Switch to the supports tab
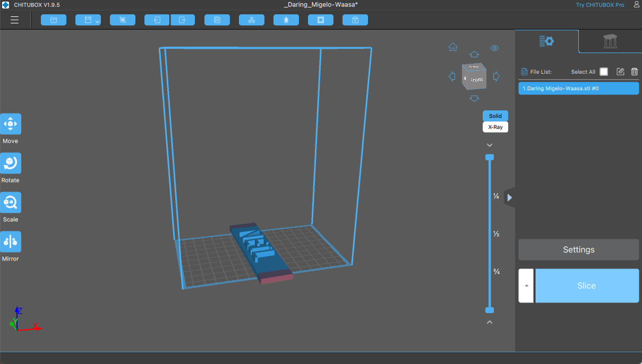 coord(610,41)
